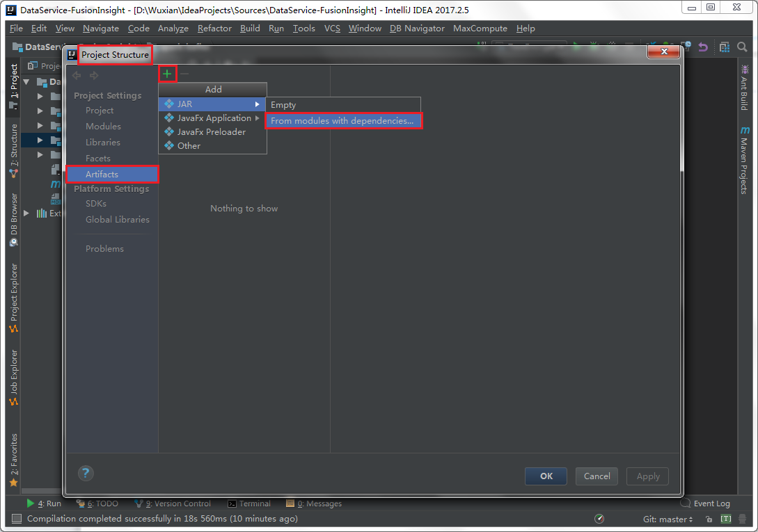Select Artifacts in settings list

click(x=112, y=174)
